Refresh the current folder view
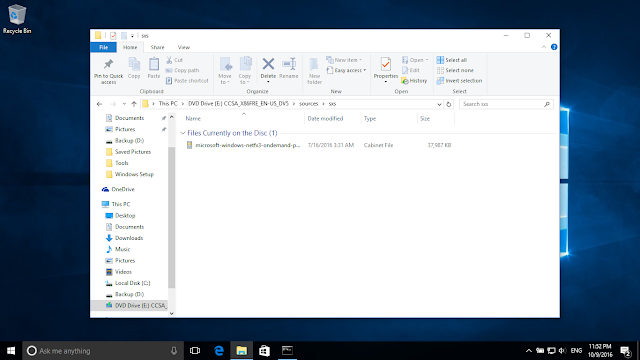640x360 pixels. pos(449,104)
